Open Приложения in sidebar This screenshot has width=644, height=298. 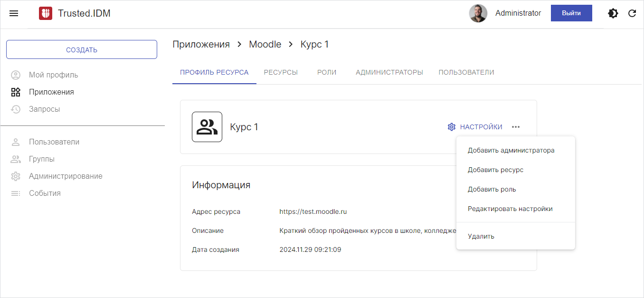(51, 92)
